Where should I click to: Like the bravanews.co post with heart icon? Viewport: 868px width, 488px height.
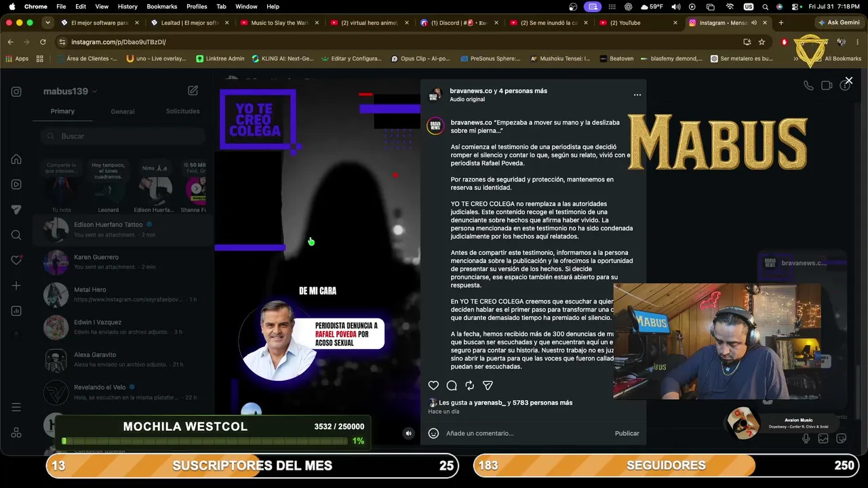tap(433, 386)
